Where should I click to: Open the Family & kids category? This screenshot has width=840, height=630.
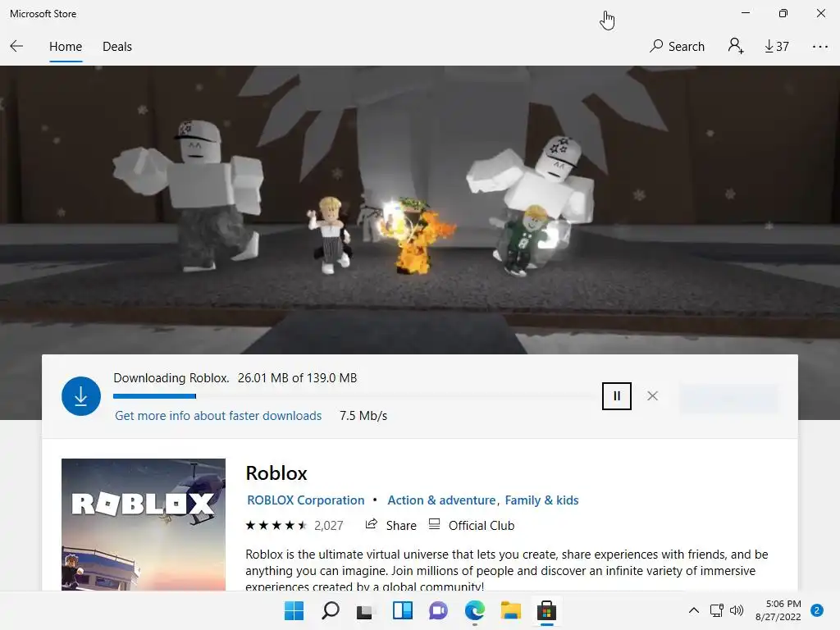pos(541,500)
